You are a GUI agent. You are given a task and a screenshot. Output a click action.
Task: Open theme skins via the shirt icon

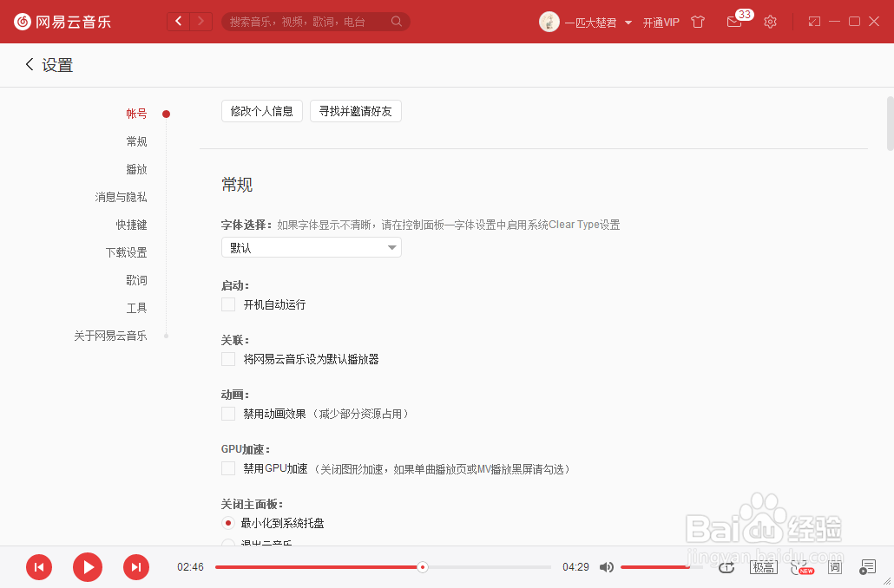[697, 22]
